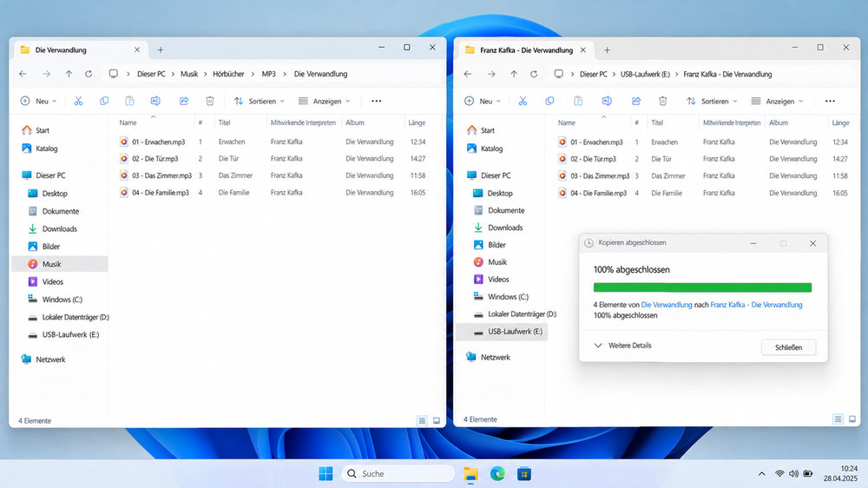The width and height of the screenshot is (868, 488).
Task: Show hidden system tray icons chevron
Action: pos(762,473)
